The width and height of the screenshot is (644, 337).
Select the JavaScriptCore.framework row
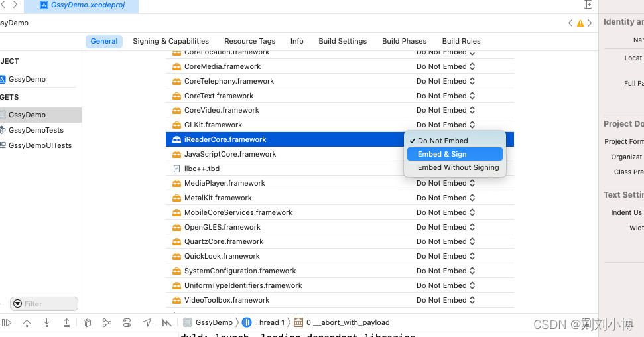pos(340,154)
